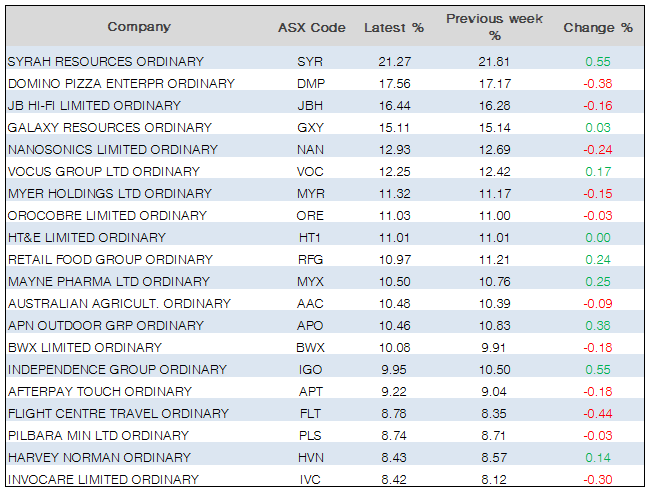This screenshot has height=493, width=651.
Task: Click the MYX ASX code
Action: (310, 282)
